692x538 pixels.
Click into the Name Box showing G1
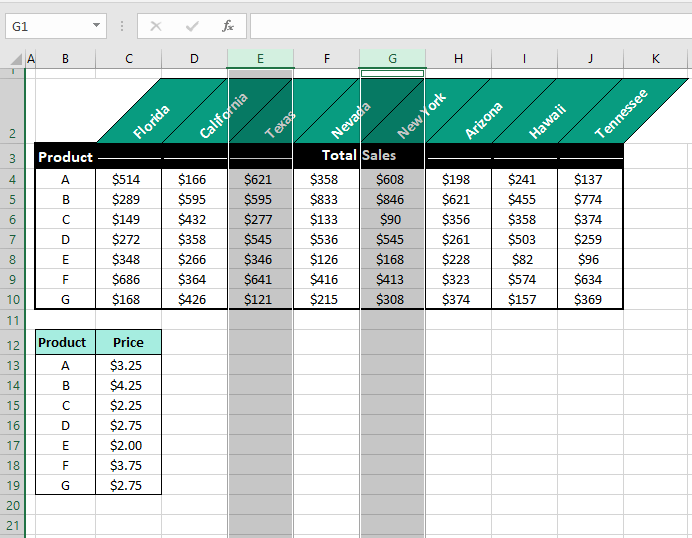point(46,26)
